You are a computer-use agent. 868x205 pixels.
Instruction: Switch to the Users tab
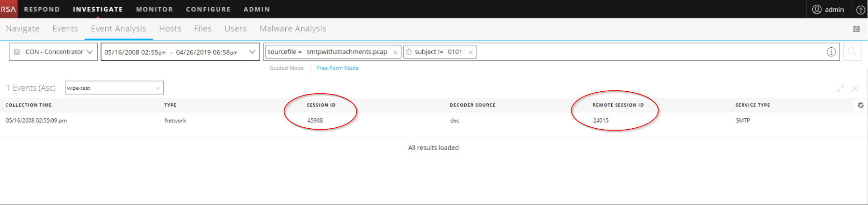coord(235,29)
